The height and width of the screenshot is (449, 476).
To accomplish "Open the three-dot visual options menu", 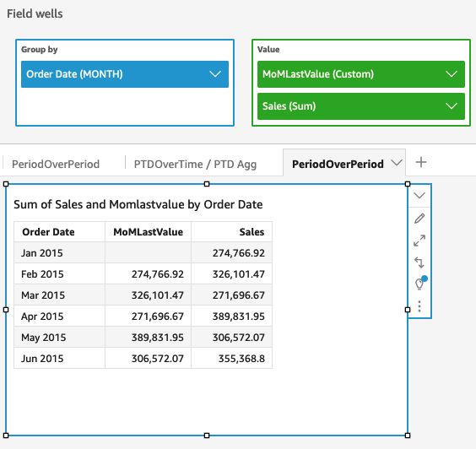I will (x=419, y=306).
